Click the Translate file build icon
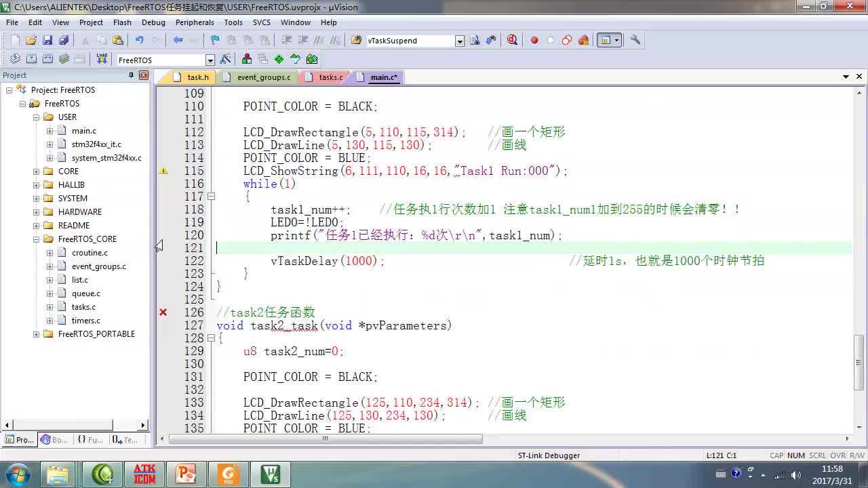The height and width of the screenshot is (488, 868). point(15,60)
